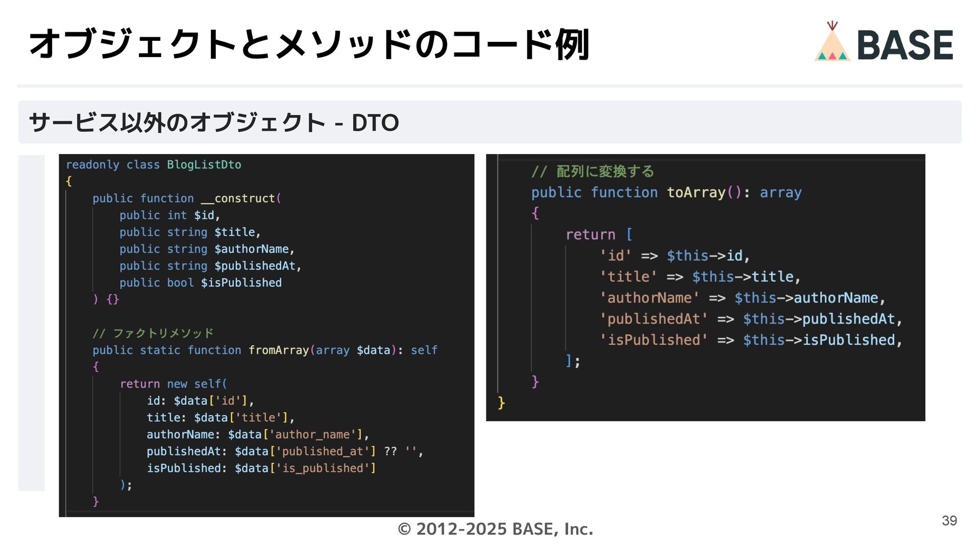Click the yellow closing brace in right panel
980x551 pixels.
click(x=501, y=403)
